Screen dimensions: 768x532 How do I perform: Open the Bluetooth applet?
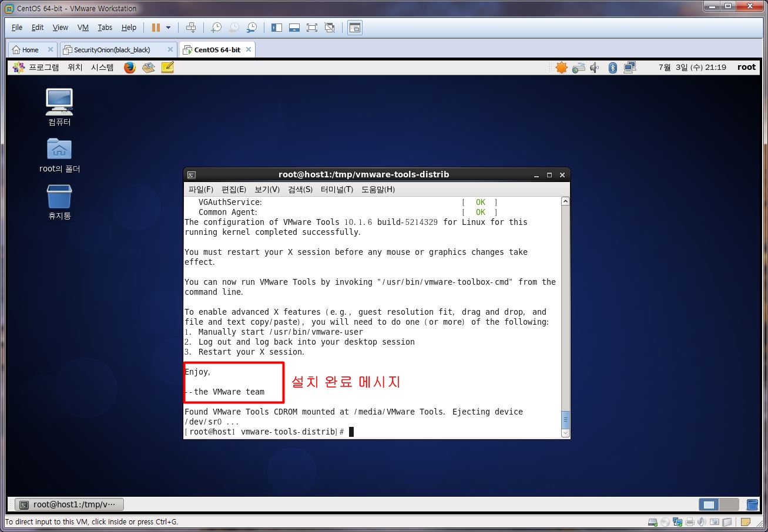tap(612, 68)
